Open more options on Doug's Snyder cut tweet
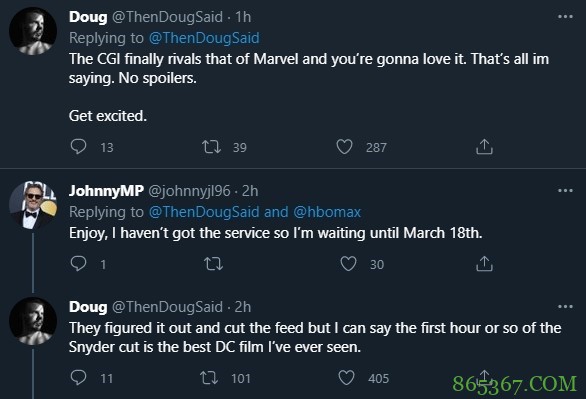 click(565, 307)
